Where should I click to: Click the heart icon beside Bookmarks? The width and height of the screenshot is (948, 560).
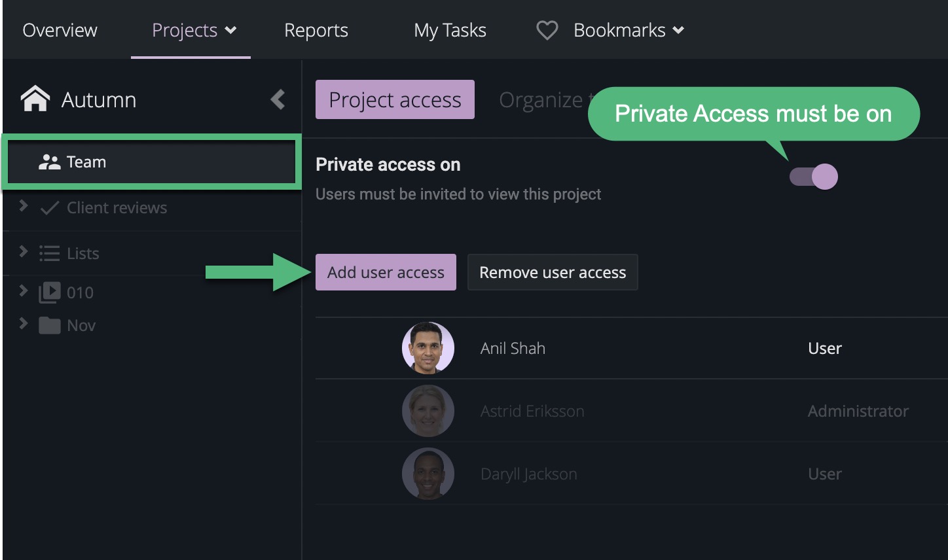tap(546, 29)
